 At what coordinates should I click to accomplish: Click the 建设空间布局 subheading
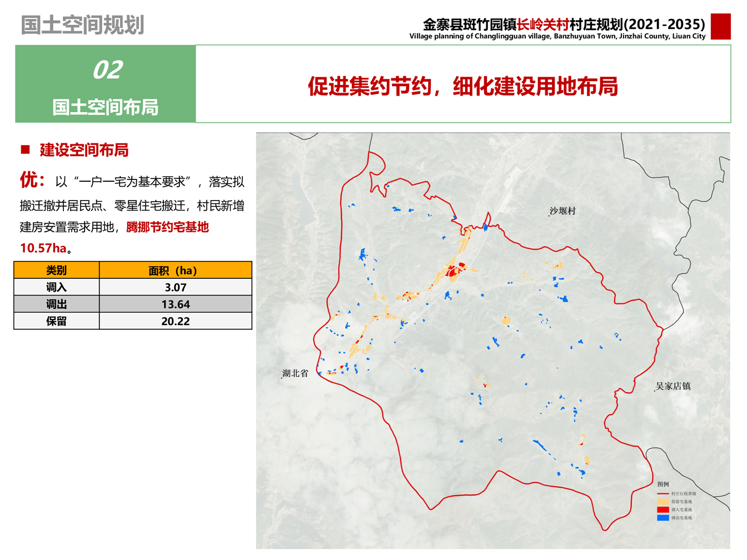pos(84,150)
